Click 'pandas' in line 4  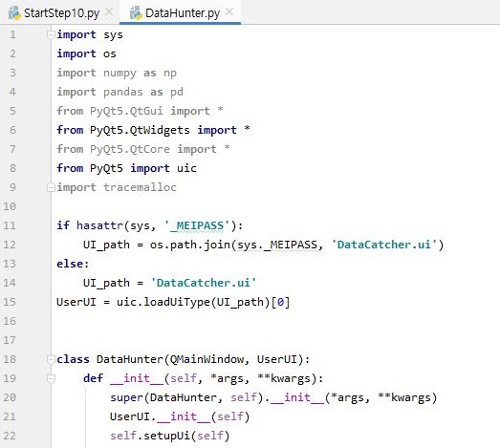click(123, 92)
